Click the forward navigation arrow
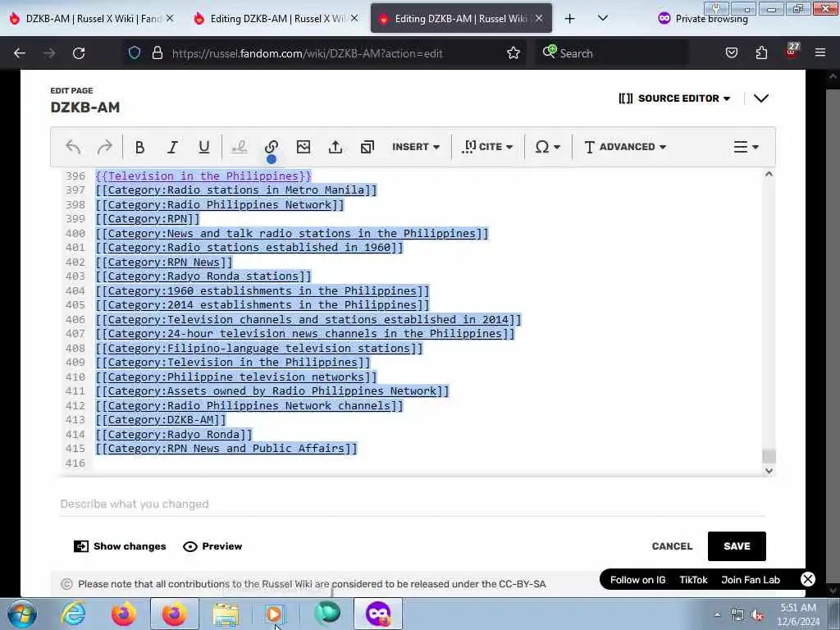This screenshot has height=630, width=840. 49,53
